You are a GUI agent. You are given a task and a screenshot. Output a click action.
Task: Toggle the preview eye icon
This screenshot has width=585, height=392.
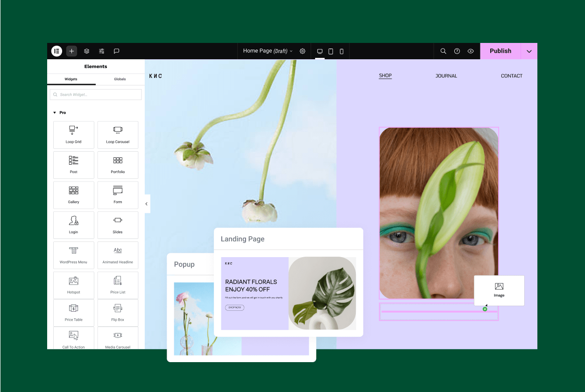(471, 51)
